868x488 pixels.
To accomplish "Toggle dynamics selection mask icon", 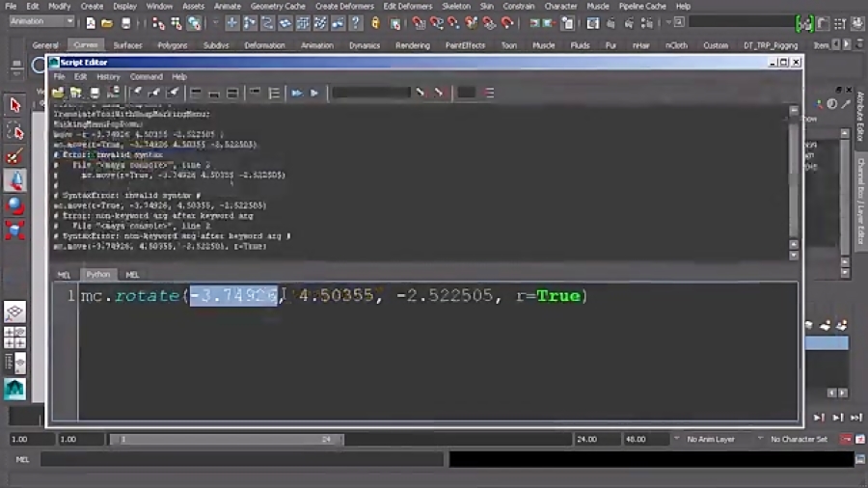I will pos(320,23).
